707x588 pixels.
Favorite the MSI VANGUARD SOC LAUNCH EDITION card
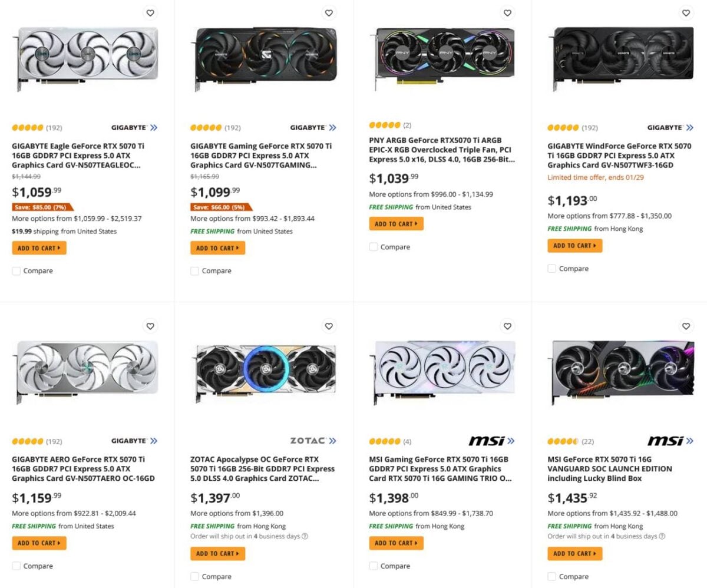(686, 326)
